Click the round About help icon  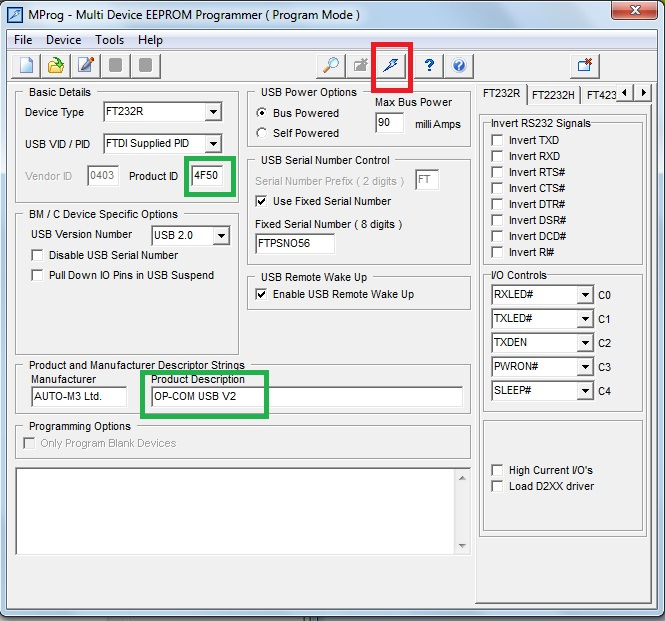[x=459, y=66]
